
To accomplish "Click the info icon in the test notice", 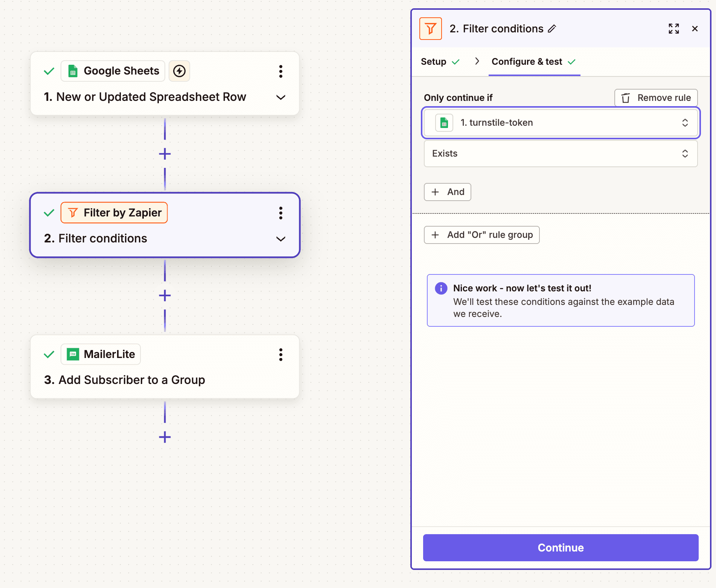I will pos(441,288).
